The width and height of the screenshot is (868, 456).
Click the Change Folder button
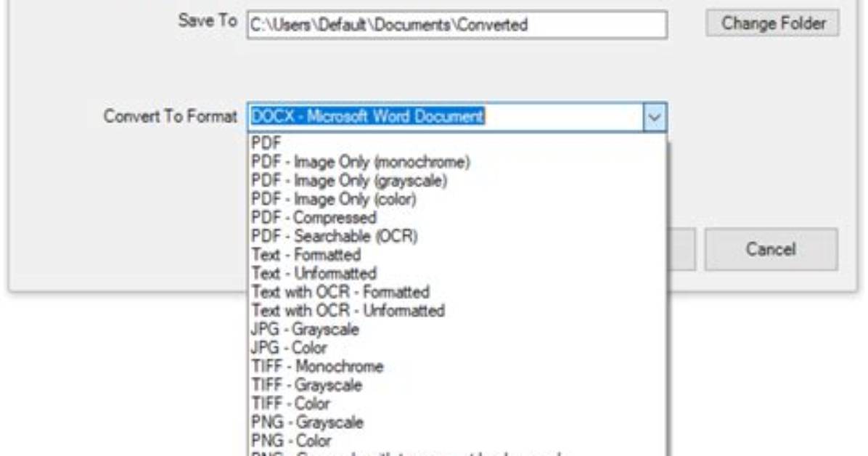point(772,23)
